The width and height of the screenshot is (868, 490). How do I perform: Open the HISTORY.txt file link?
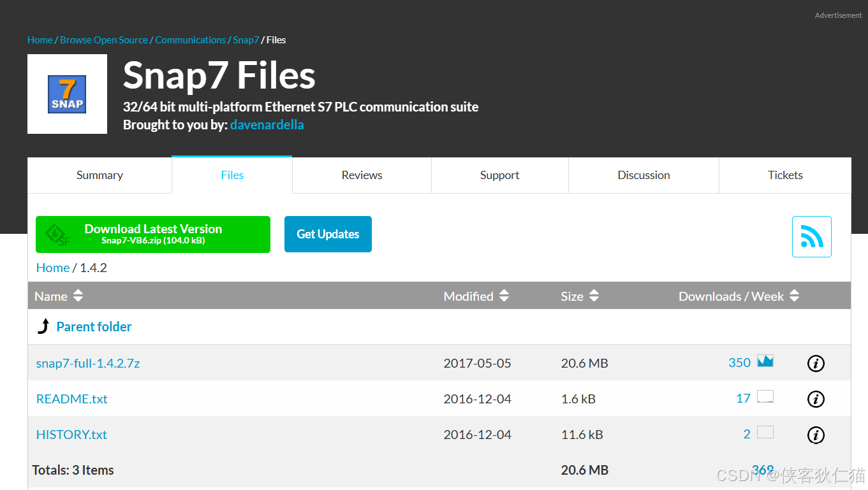pos(71,435)
